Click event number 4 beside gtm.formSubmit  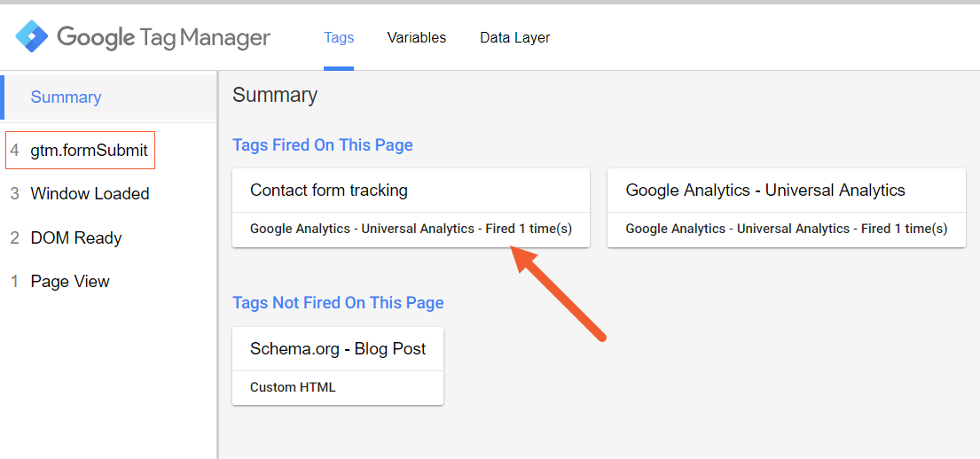[15, 151]
